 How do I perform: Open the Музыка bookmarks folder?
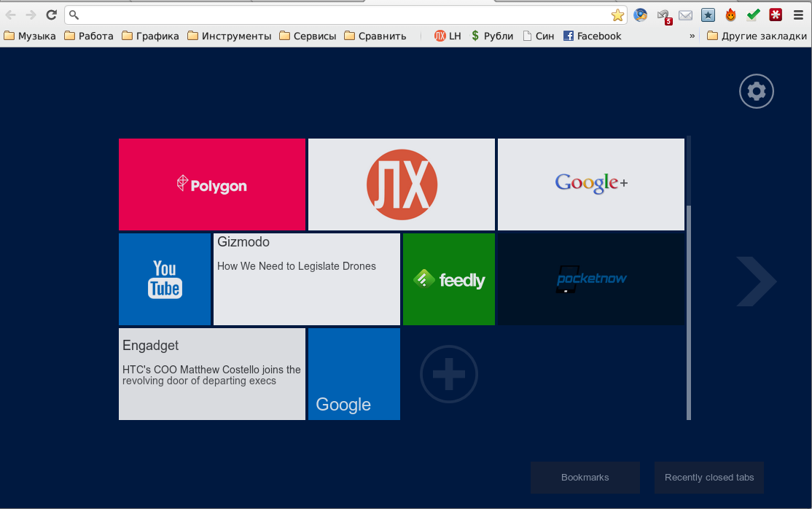[30, 36]
